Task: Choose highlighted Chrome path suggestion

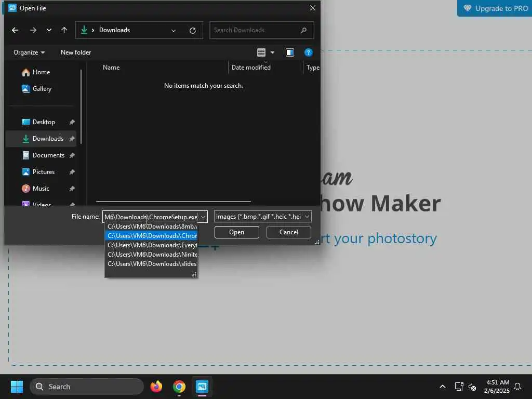Action: [151, 236]
